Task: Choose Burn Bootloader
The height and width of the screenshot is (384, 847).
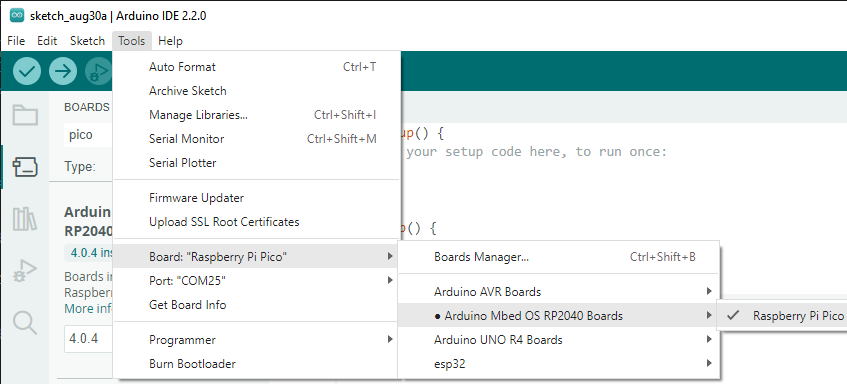Action: tap(257, 364)
